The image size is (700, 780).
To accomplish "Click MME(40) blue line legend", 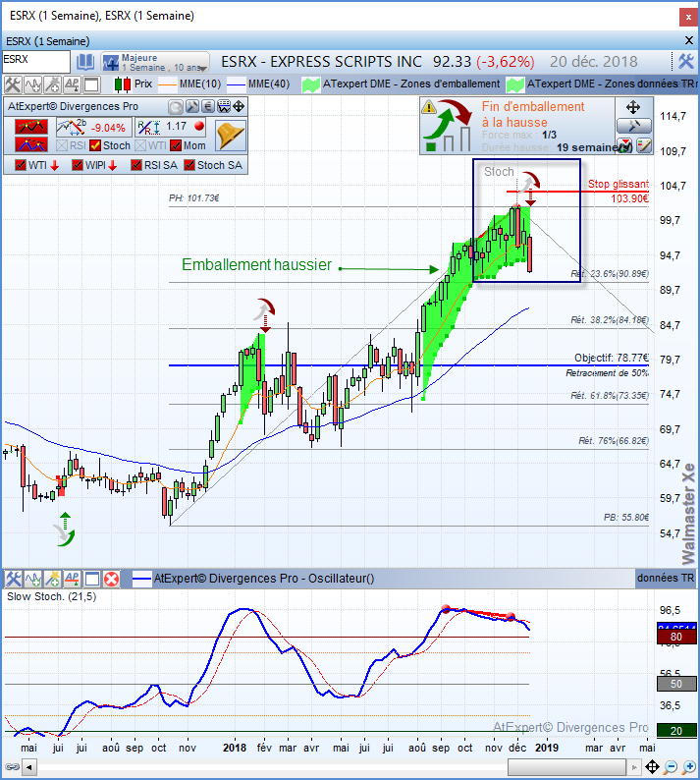I will pos(258,84).
